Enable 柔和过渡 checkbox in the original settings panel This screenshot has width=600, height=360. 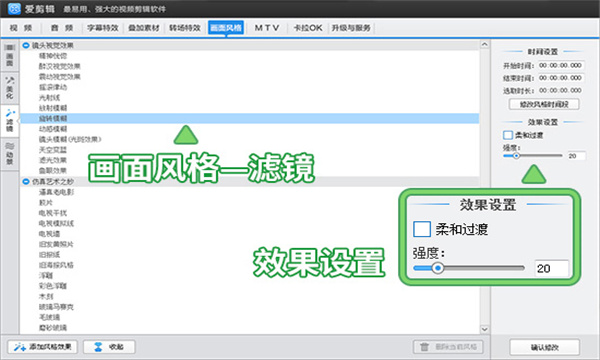pos(508,135)
